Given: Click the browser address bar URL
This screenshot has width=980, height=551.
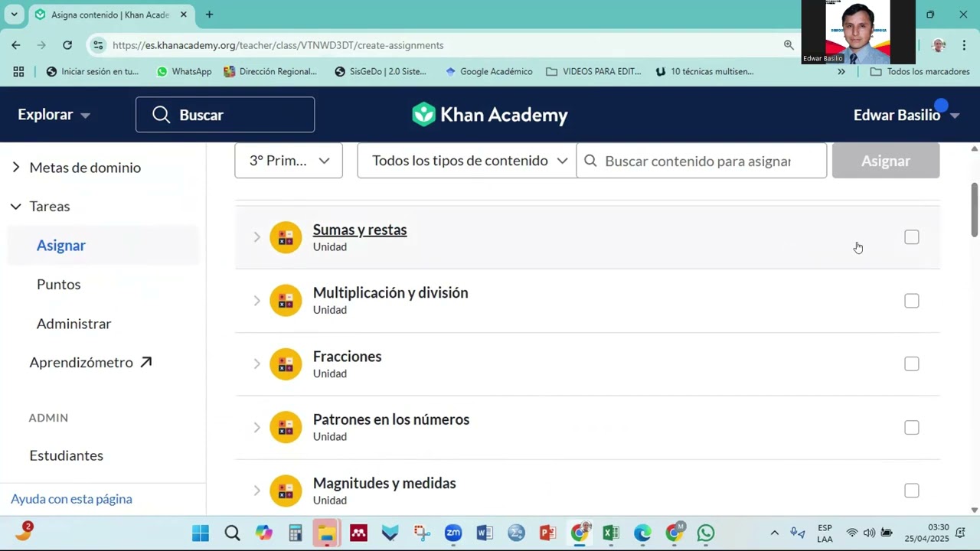Looking at the screenshot, I should pyautogui.click(x=278, y=45).
